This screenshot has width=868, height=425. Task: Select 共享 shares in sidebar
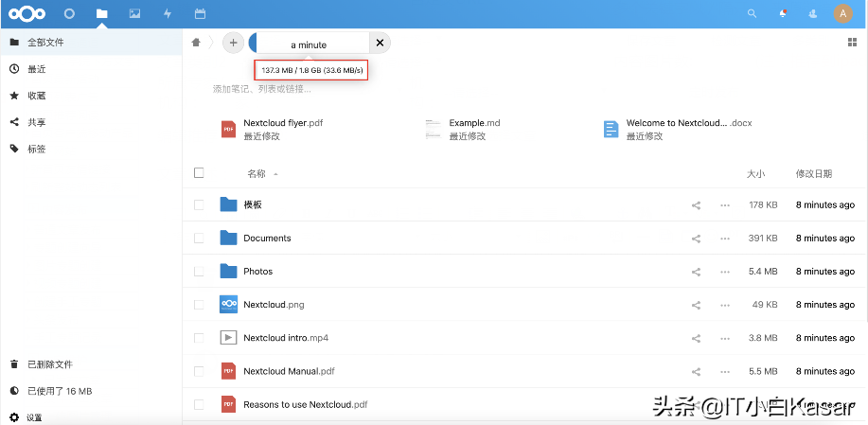pos(91,122)
